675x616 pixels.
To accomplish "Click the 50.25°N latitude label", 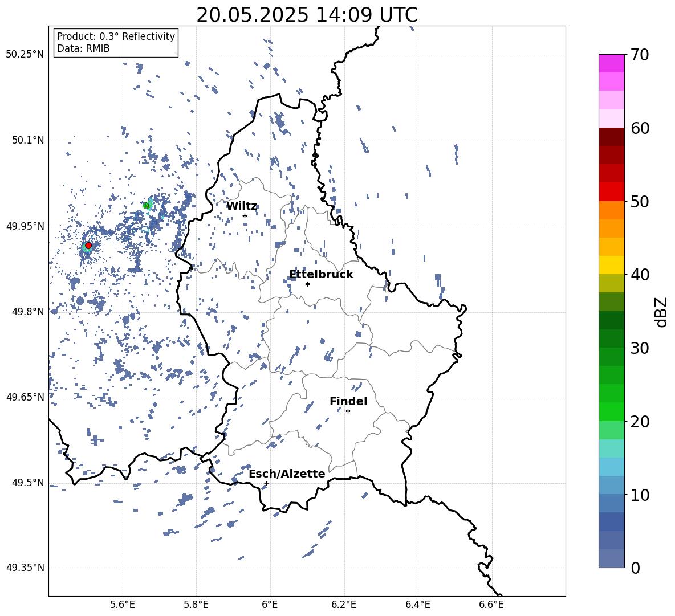I will tap(25, 55).
